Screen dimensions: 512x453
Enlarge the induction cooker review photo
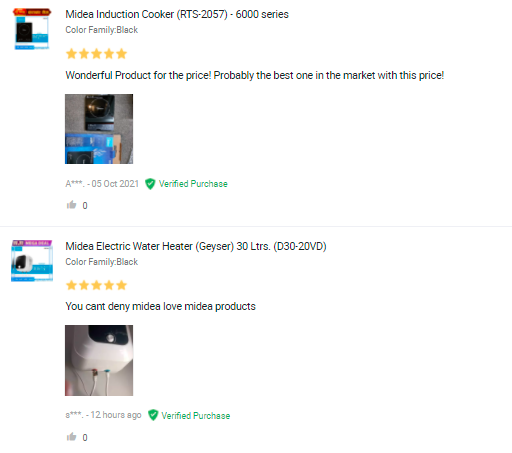click(x=99, y=129)
